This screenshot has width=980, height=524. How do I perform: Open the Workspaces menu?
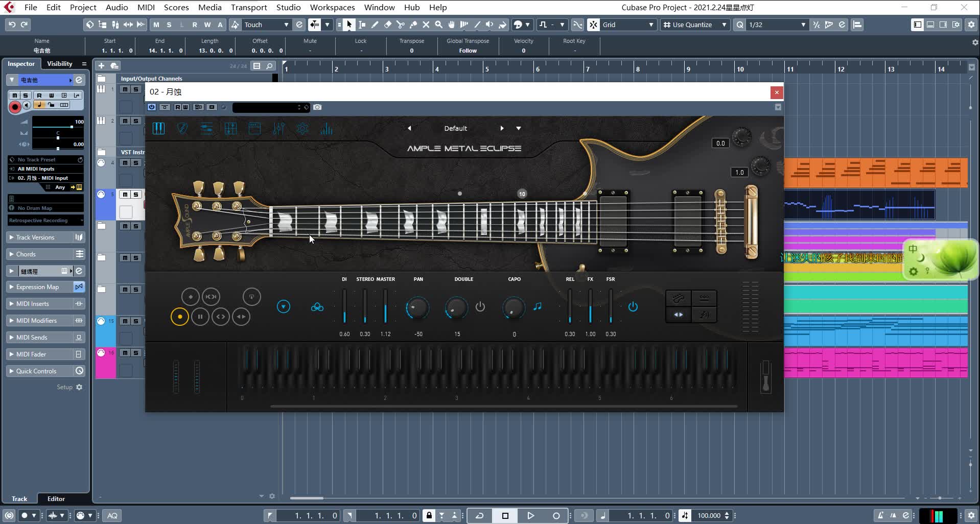332,7
